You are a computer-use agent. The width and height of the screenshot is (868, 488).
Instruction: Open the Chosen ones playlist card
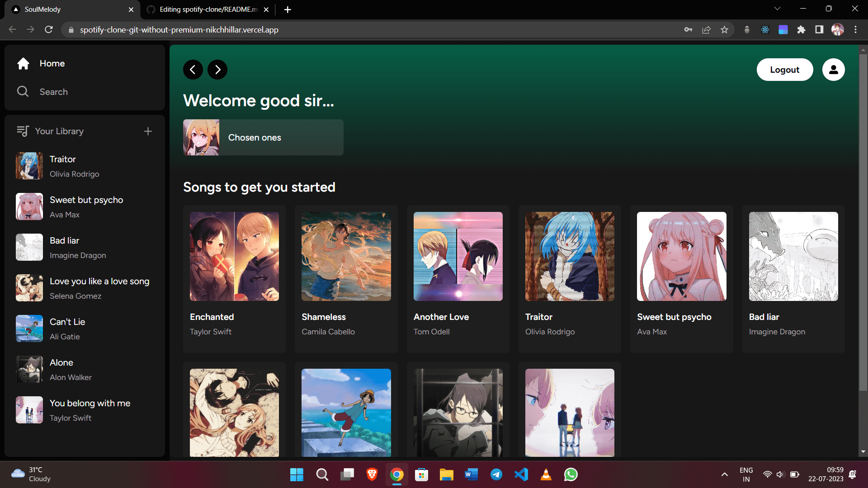click(263, 137)
